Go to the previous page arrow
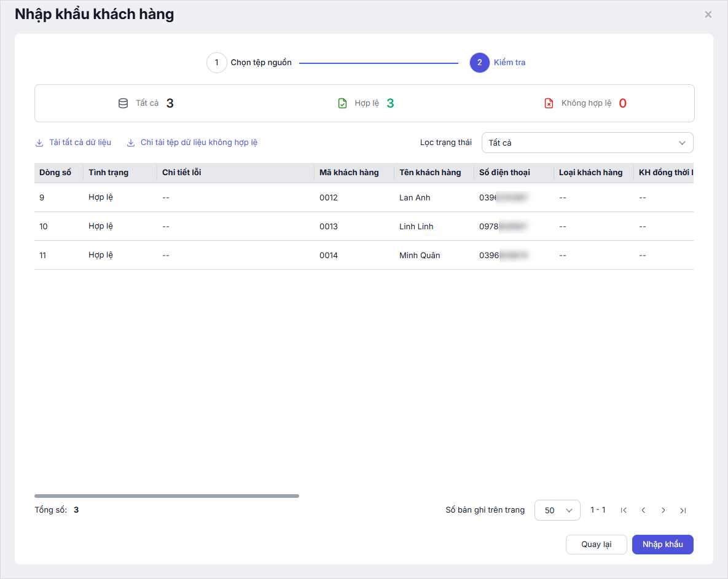Viewport: 728px width, 579px height. [643, 510]
